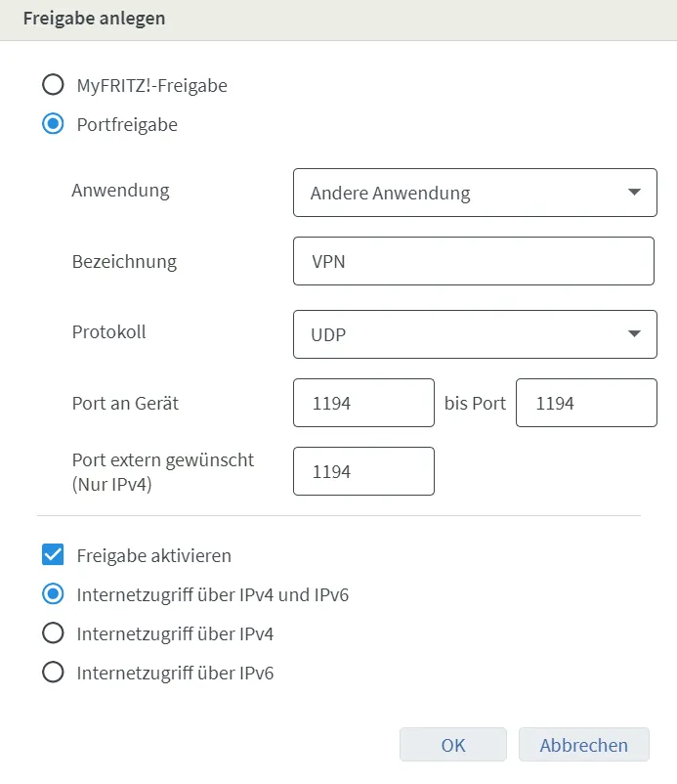677x784 pixels.
Task: Open the Anwendung dropdown arrow
Action: click(x=634, y=192)
